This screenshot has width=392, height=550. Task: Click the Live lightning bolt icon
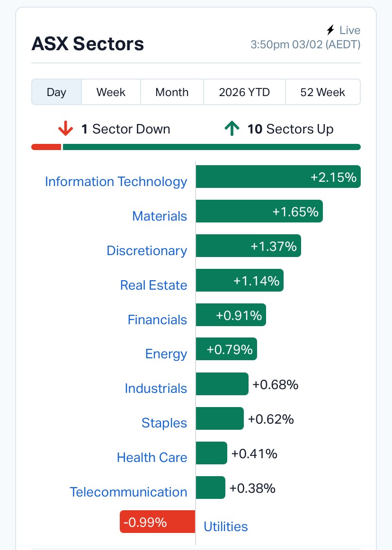[330, 30]
